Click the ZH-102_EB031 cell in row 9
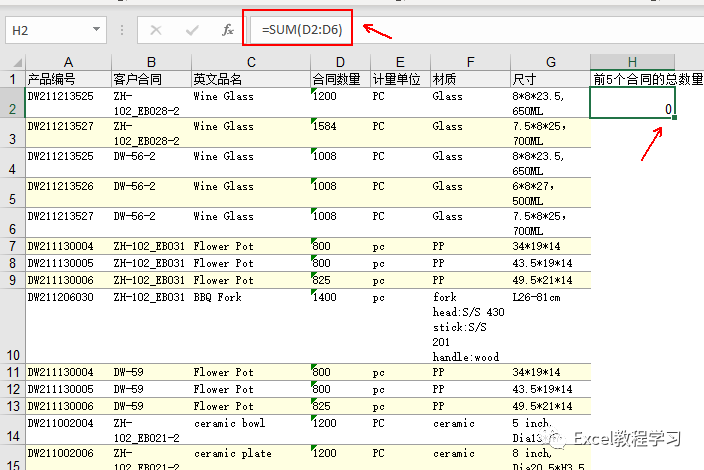The width and height of the screenshot is (704, 470). pyautogui.click(x=151, y=280)
